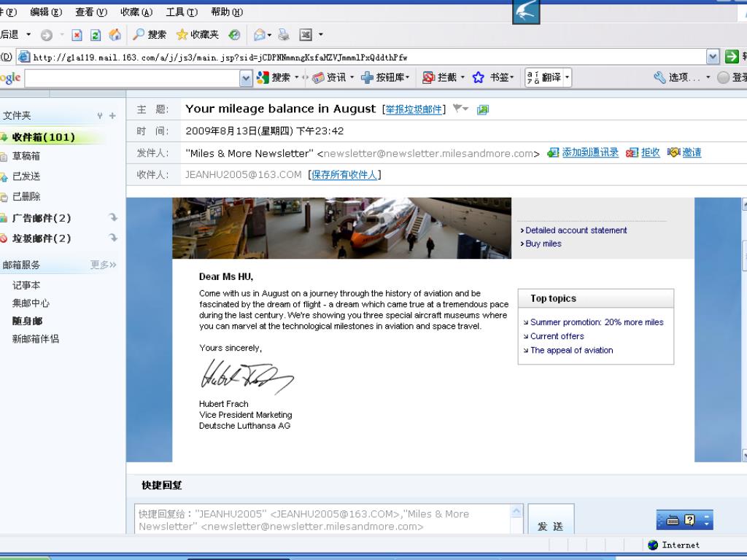This screenshot has height=560, width=747.
Task: Click the Mail envelope toolbar icon
Action: (x=260, y=34)
